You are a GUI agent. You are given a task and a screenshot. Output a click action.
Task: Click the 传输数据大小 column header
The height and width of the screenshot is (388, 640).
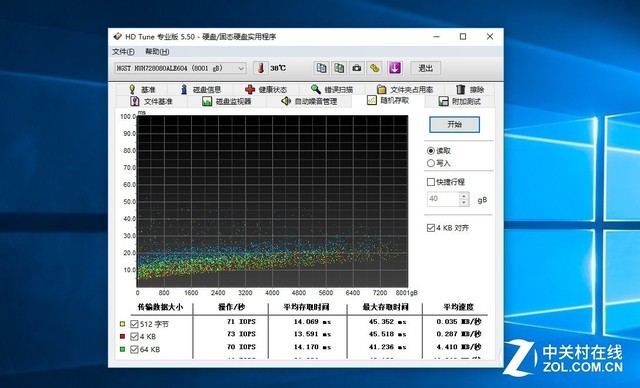click(160, 307)
